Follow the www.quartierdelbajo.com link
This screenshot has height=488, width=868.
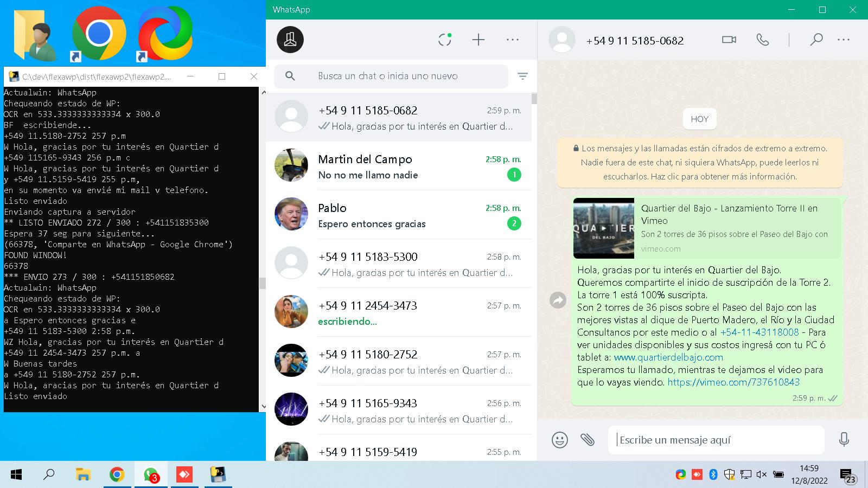pyautogui.click(x=668, y=357)
